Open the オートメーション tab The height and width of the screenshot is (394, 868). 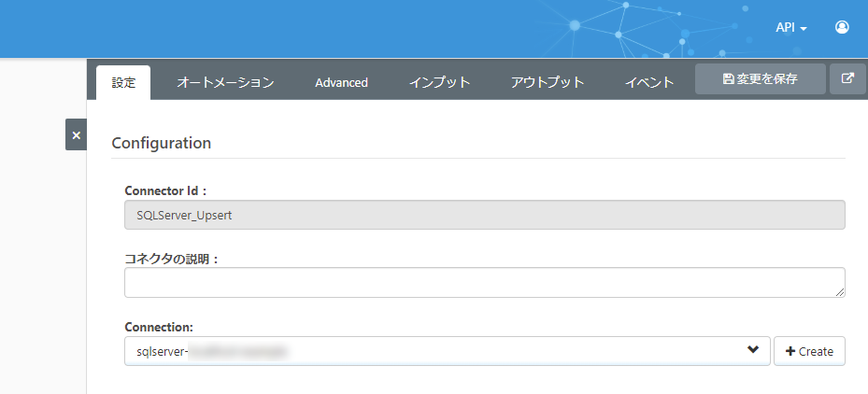pos(225,82)
